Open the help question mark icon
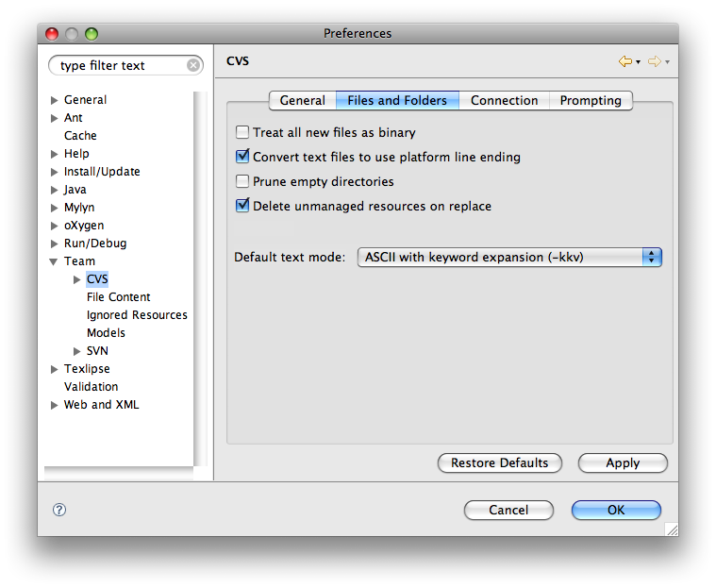716x588 pixels. 59,510
